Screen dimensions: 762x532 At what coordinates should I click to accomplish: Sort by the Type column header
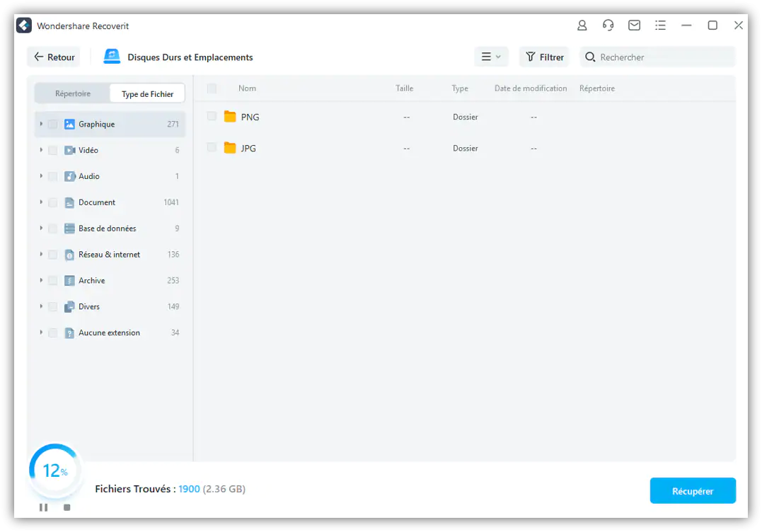[460, 88]
